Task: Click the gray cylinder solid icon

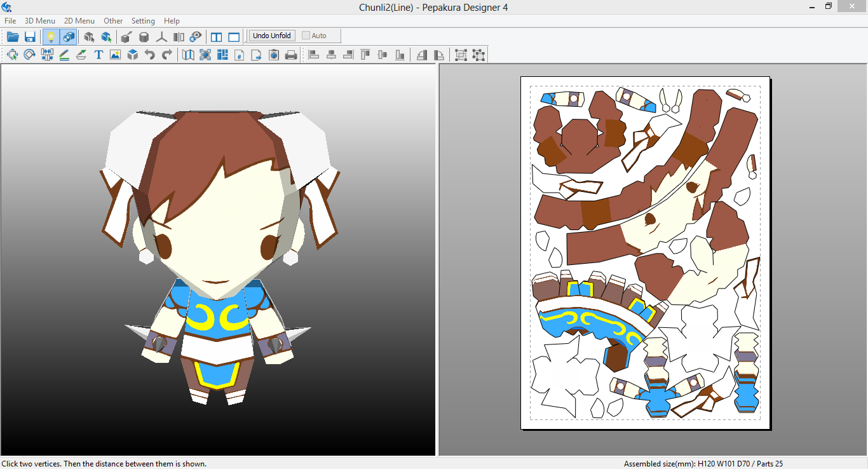Action: click(144, 36)
